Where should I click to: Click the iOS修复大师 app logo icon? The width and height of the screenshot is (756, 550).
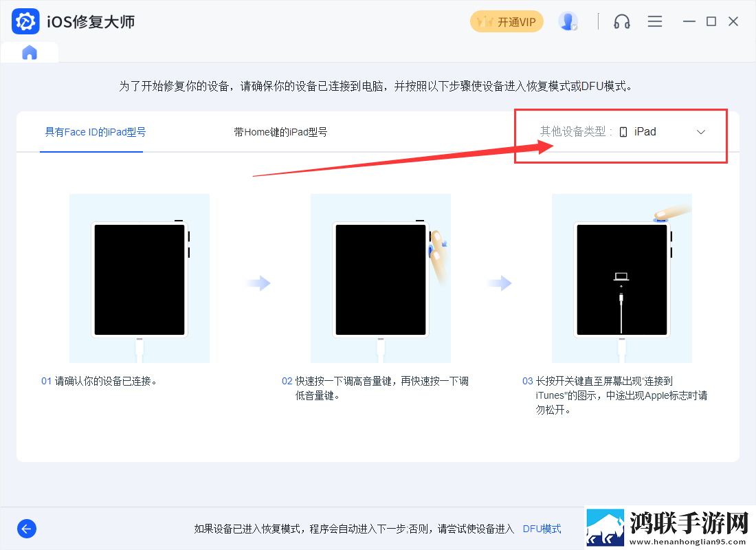pyautogui.click(x=25, y=22)
